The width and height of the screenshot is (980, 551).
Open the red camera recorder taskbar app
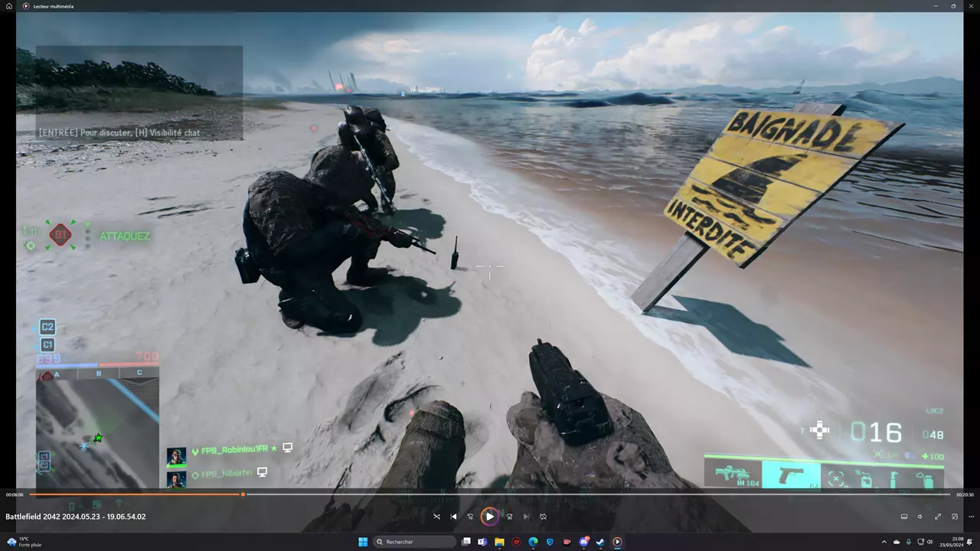(x=567, y=542)
